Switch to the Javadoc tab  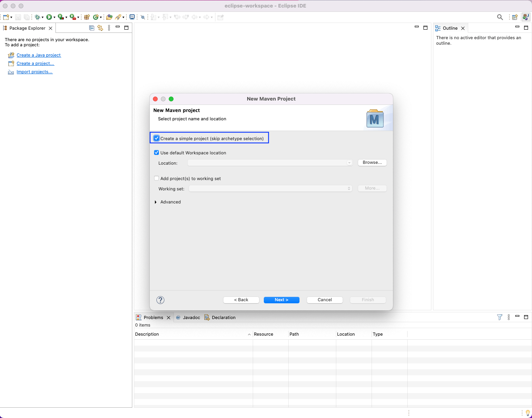click(x=188, y=317)
